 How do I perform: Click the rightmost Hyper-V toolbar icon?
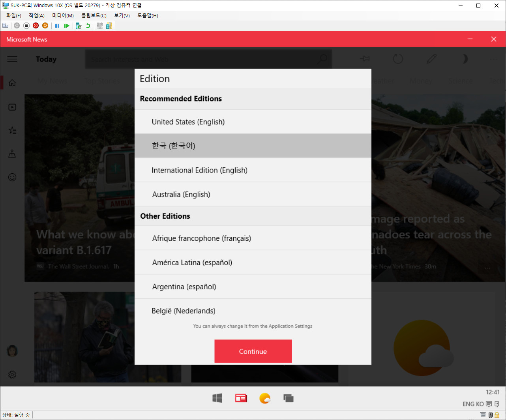[x=109, y=26]
